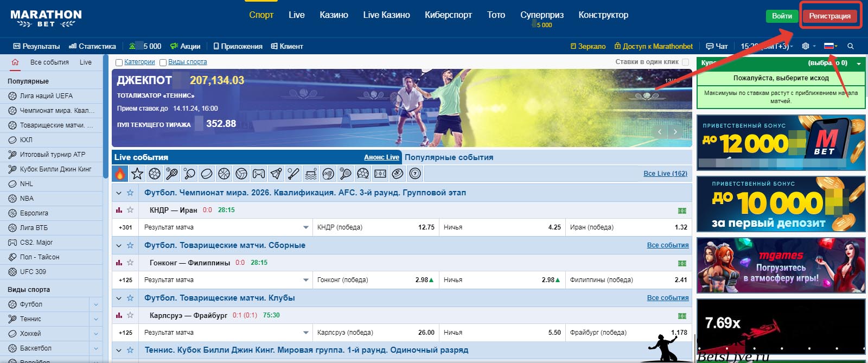This screenshot has width=868, height=363.
Task: Filter live events by basketball icon
Action: [x=224, y=174]
